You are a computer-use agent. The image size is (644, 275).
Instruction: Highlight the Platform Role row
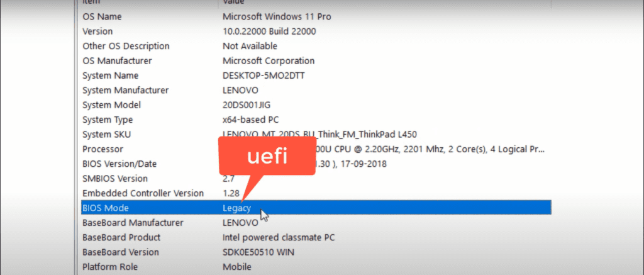109,267
